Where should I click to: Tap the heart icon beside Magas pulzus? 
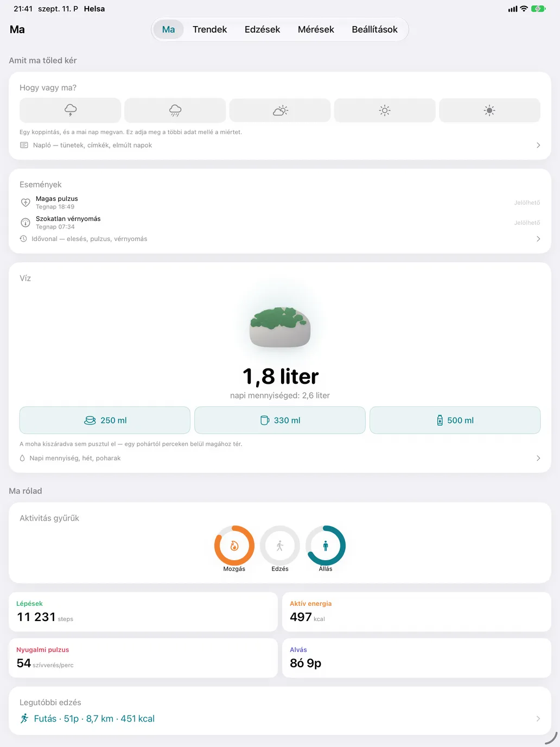(x=26, y=202)
